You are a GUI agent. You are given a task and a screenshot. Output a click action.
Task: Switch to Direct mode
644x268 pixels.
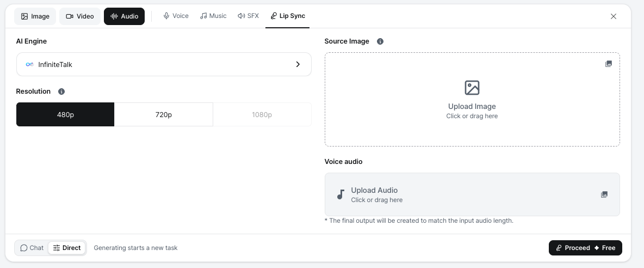click(67, 248)
